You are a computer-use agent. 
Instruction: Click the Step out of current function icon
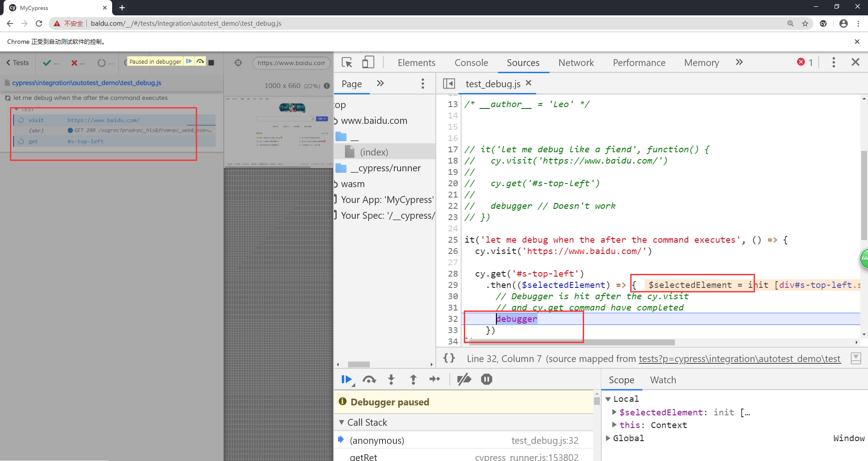[413, 379]
